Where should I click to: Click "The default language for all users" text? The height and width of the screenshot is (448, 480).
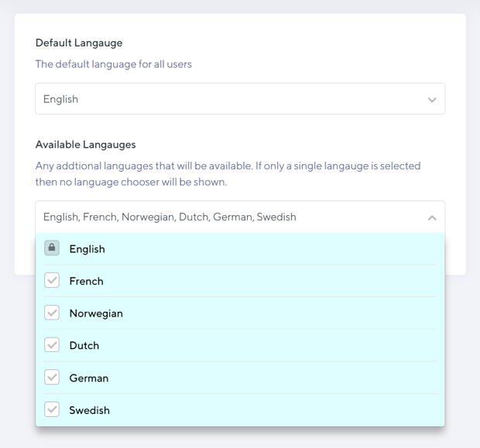point(114,64)
